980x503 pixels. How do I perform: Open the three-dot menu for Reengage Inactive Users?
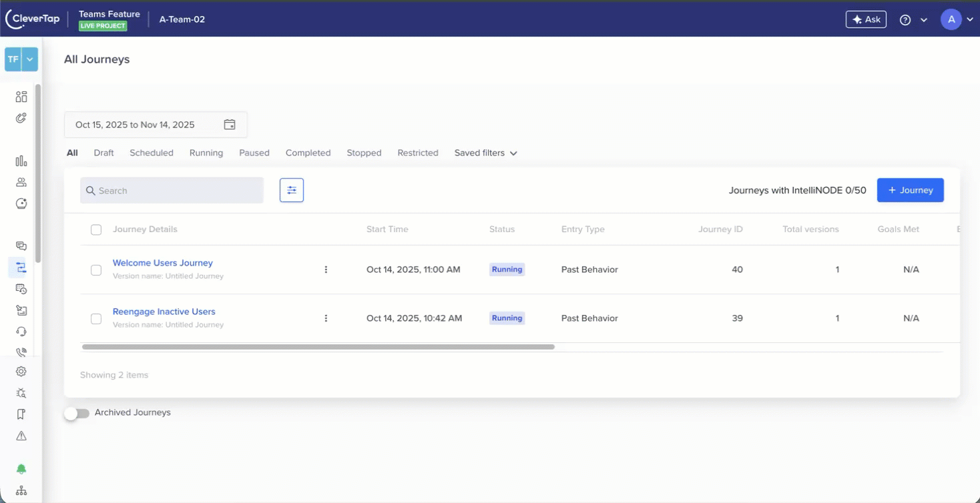(326, 318)
